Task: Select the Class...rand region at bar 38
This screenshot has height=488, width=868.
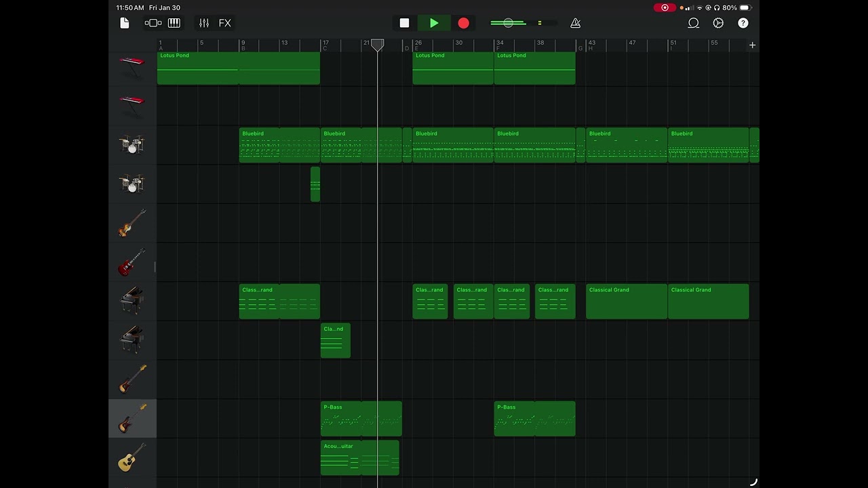Action: tap(555, 302)
